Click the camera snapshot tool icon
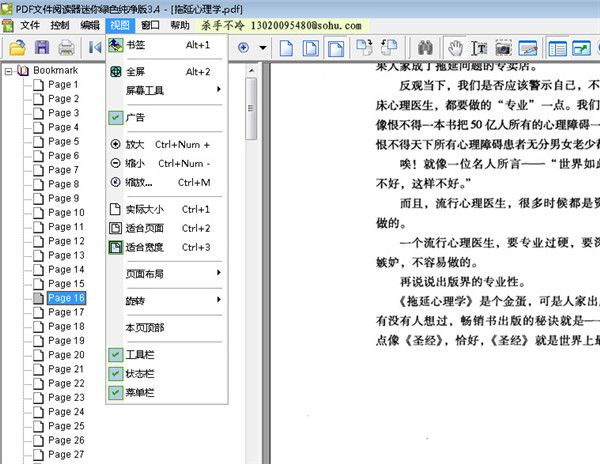 coord(503,47)
